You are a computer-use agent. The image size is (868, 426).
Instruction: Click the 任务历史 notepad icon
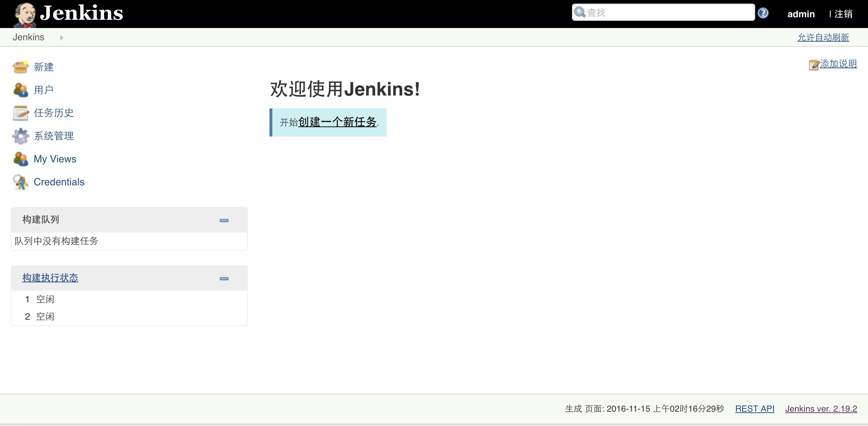(x=20, y=113)
